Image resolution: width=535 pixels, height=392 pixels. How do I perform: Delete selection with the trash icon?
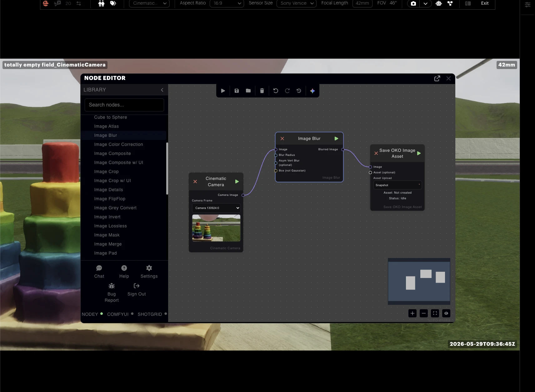[262, 91]
